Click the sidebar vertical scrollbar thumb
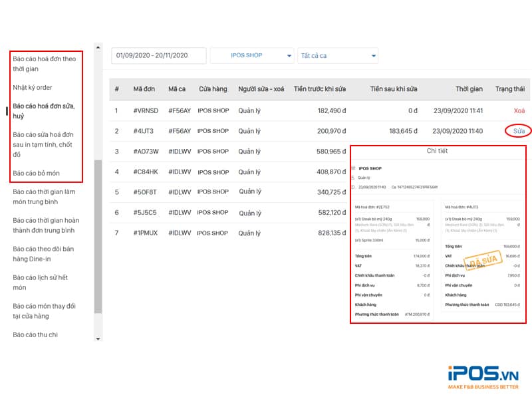The height and width of the screenshot is (399, 532). click(98, 236)
